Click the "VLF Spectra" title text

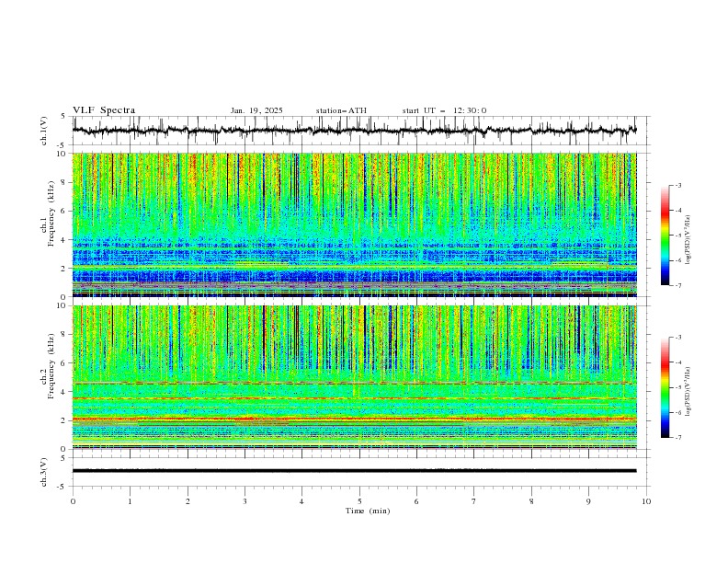pos(104,110)
